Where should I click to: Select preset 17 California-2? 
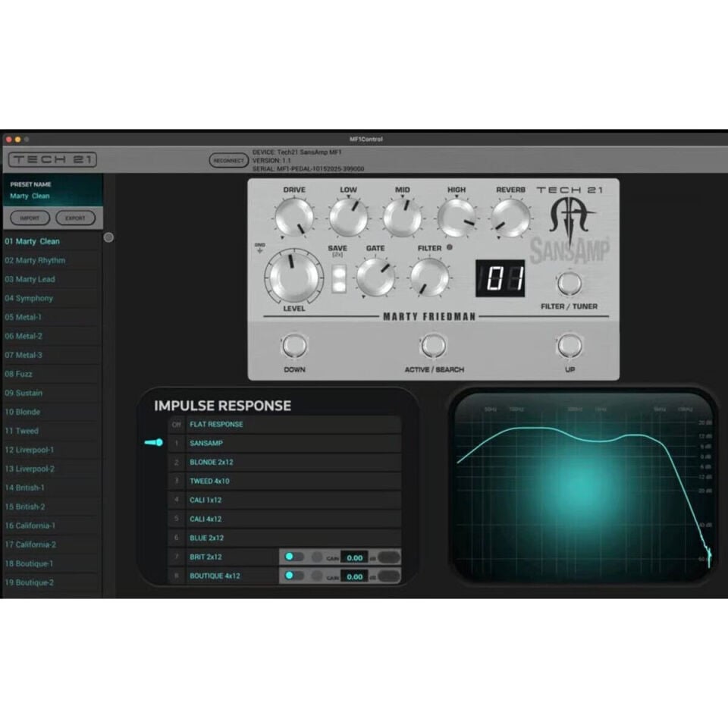pyautogui.click(x=52, y=544)
